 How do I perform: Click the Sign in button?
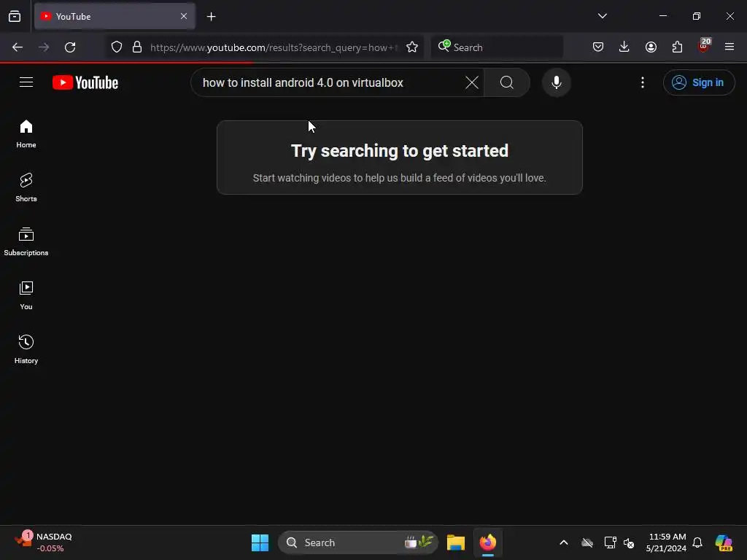tap(699, 82)
